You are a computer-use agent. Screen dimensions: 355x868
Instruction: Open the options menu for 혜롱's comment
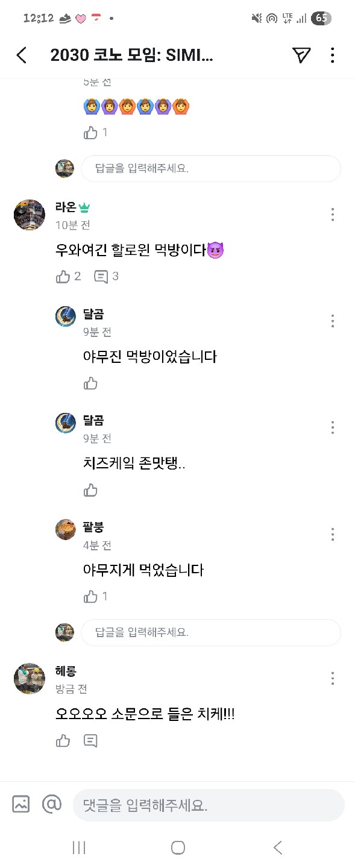(x=332, y=679)
